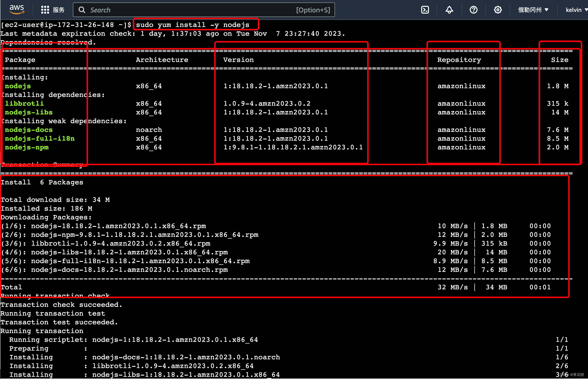Click the 'Architecture' column header
588x379 pixels.
[x=162, y=60]
